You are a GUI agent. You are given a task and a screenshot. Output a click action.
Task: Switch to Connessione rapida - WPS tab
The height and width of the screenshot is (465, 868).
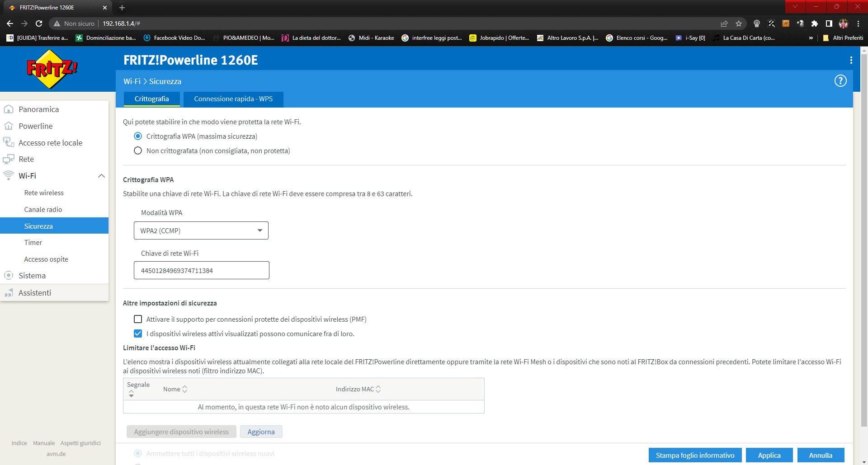233,99
